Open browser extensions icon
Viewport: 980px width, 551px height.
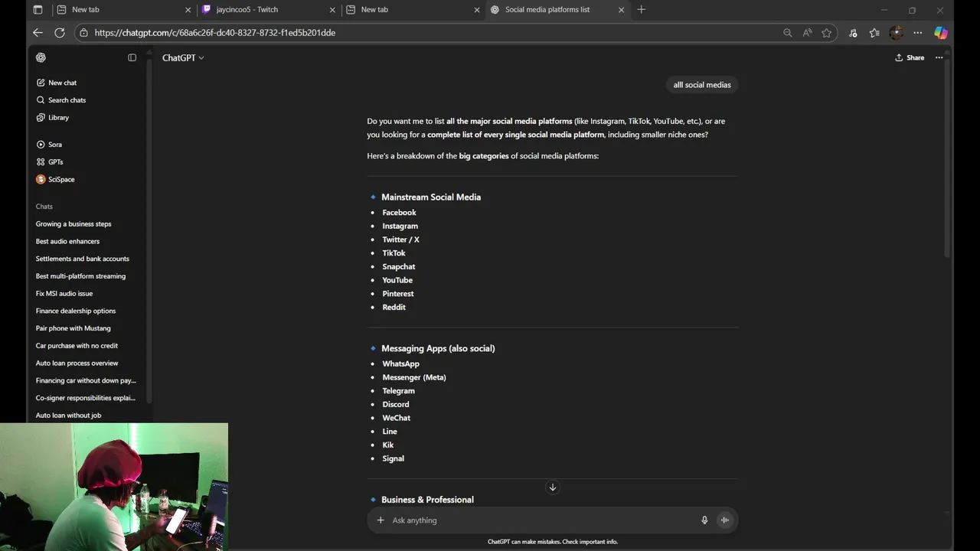(x=853, y=33)
